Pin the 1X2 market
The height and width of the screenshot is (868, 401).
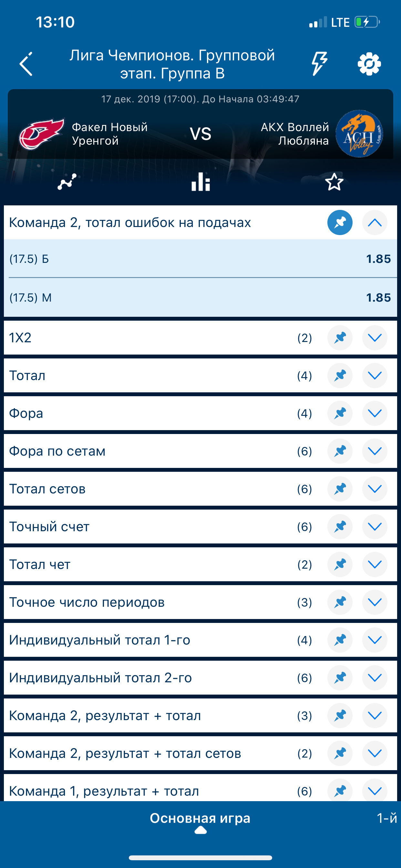tap(340, 338)
